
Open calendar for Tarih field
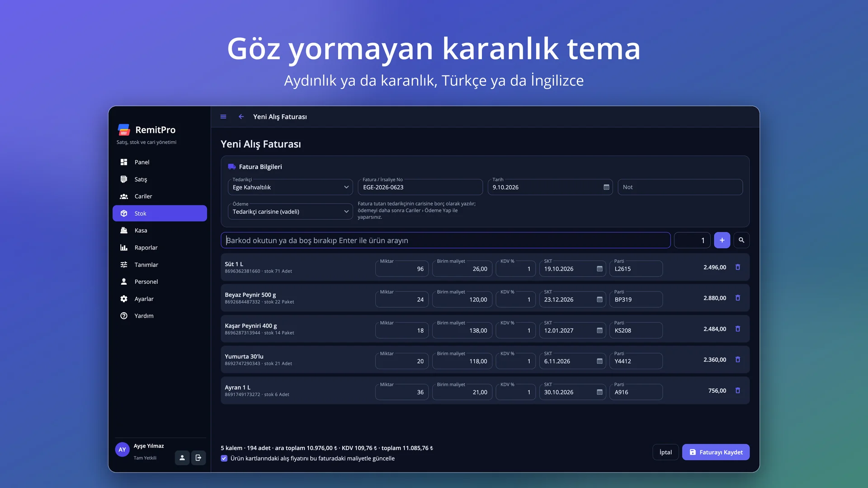606,187
